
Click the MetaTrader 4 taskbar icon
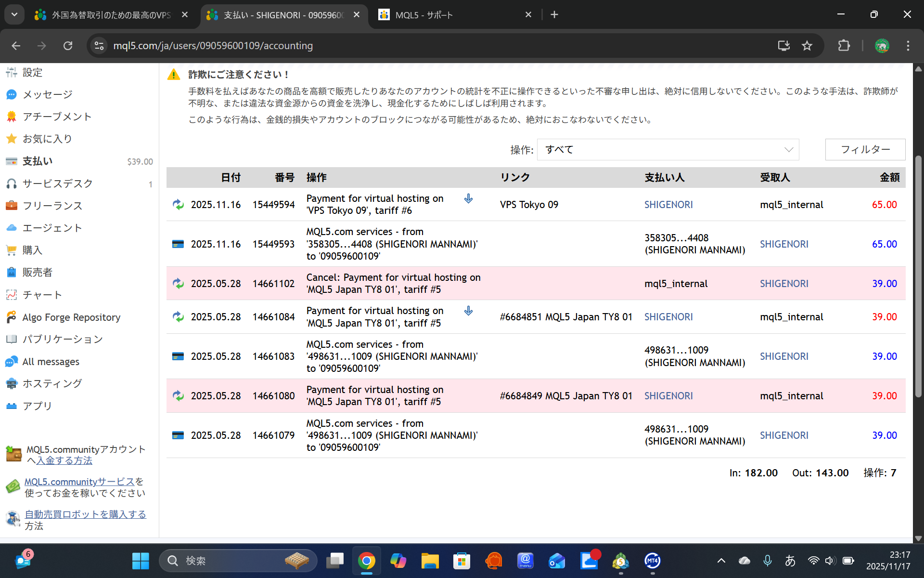click(652, 561)
